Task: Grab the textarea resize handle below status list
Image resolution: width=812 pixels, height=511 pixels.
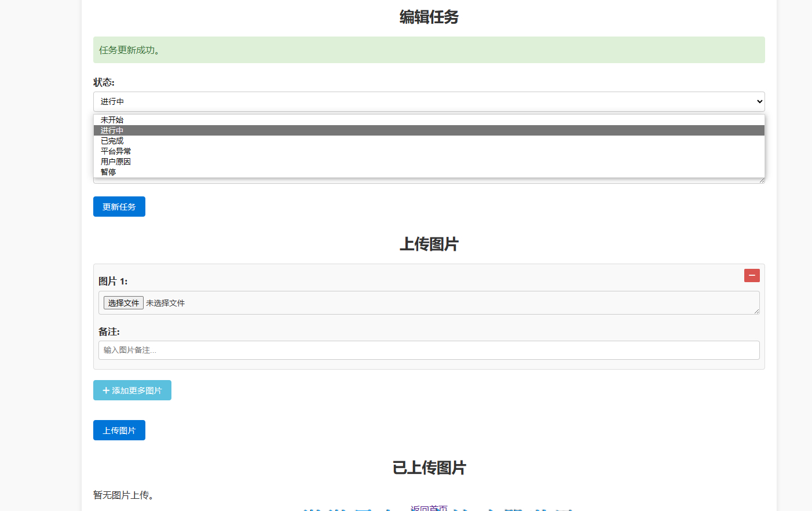Action: pos(762,180)
